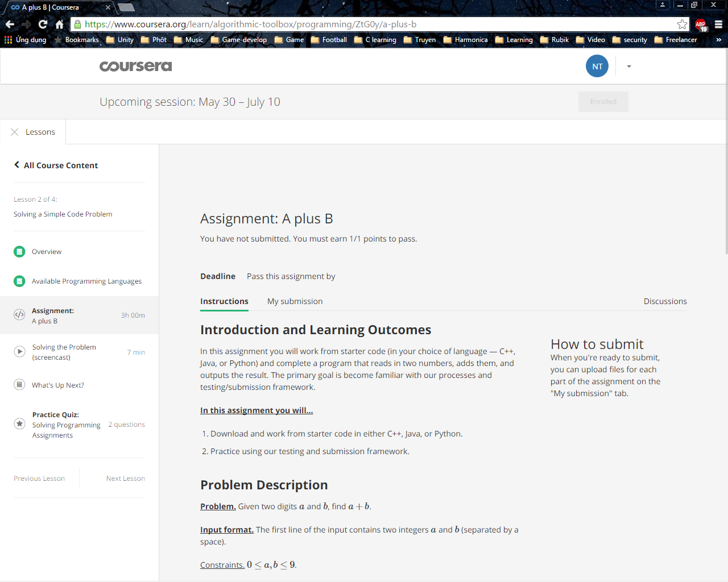Screen dimensions: 728x582
Task: Click the green HTTPS lock icon
Action: 78,24
